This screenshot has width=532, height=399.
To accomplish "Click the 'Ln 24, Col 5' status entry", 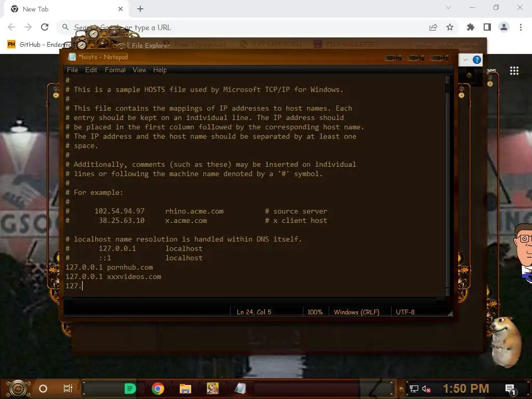I will click(254, 312).
